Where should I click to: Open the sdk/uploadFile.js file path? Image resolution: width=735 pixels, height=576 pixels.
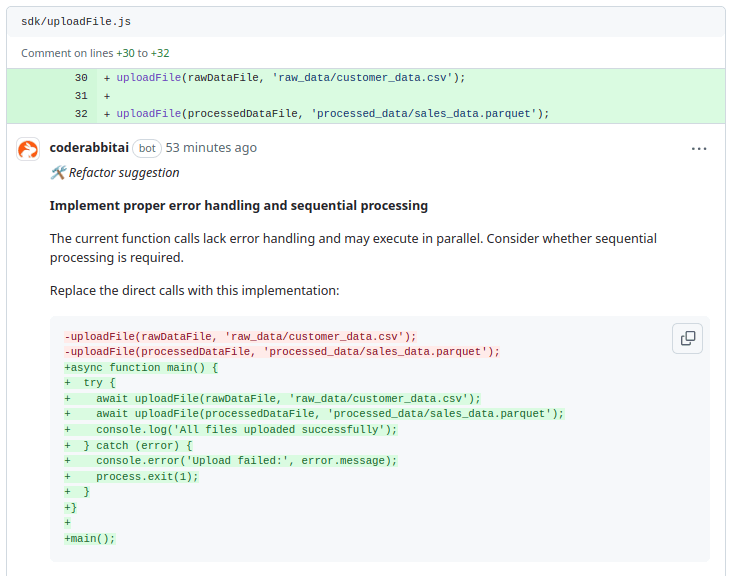tap(76, 21)
